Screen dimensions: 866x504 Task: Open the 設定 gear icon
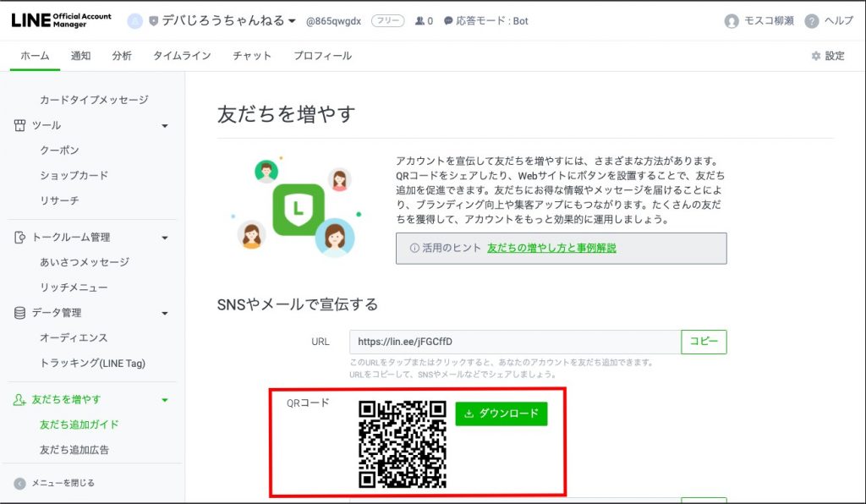click(816, 56)
